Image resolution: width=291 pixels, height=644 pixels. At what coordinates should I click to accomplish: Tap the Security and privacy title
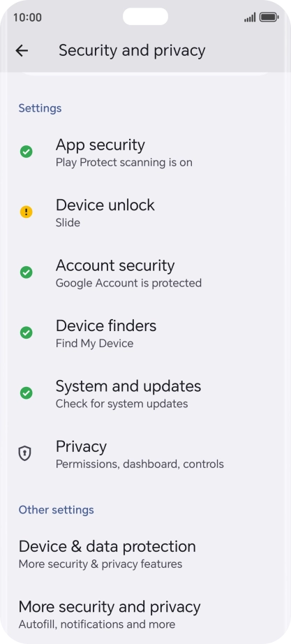point(132,50)
